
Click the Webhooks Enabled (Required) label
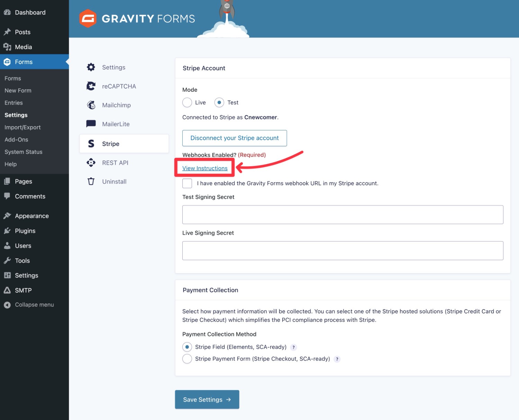[x=224, y=155]
